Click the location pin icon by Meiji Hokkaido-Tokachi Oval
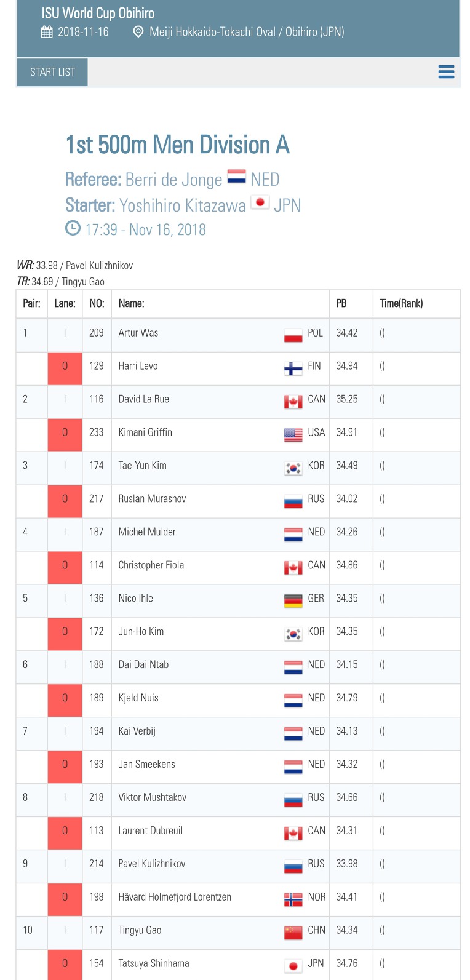Viewport: 470px width, 980px height. click(x=138, y=32)
